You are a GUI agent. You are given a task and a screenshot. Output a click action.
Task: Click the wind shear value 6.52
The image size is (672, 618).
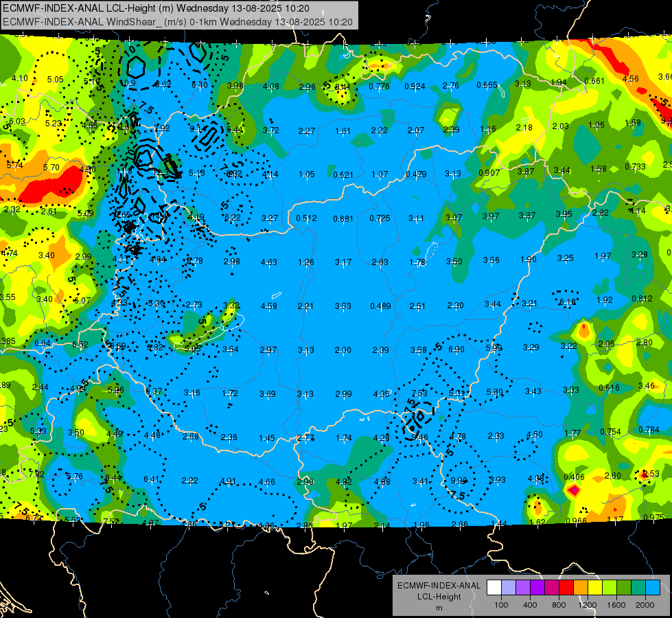point(80,345)
